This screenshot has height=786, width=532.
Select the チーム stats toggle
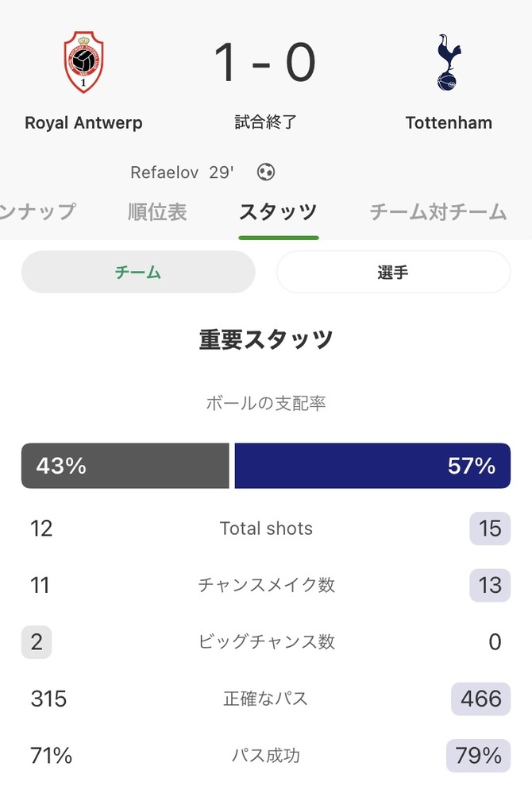138,272
